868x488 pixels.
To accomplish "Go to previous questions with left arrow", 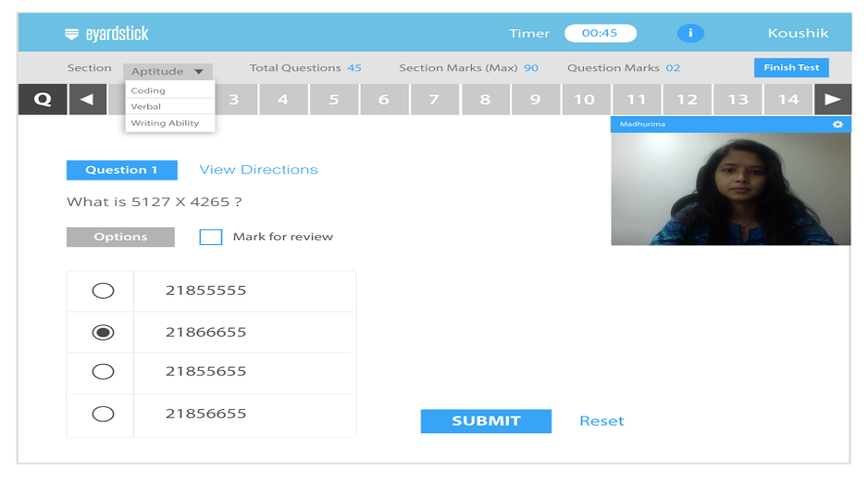I will (88, 100).
